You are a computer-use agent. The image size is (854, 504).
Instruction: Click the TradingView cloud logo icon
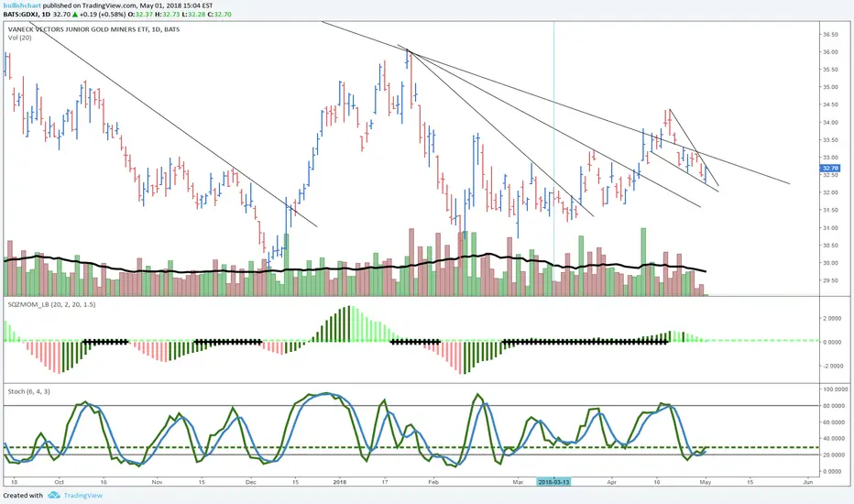(x=54, y=495)
